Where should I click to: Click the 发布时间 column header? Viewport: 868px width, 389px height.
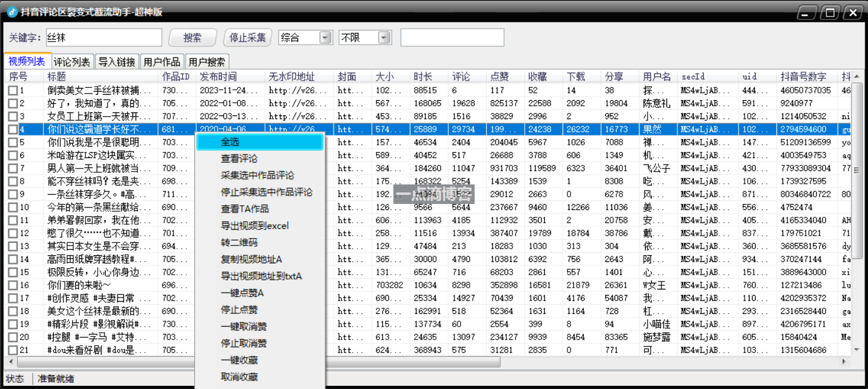(x=232, y=77)
